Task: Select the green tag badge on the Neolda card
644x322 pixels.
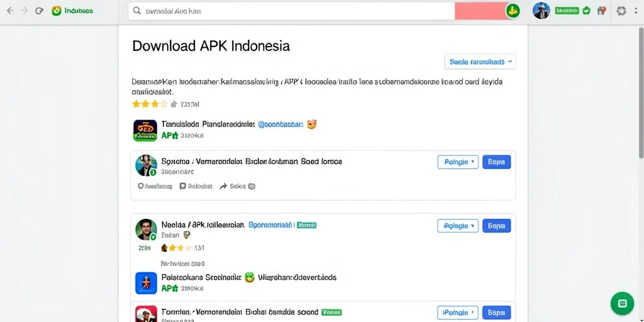Action: click(x=306, y=225)
